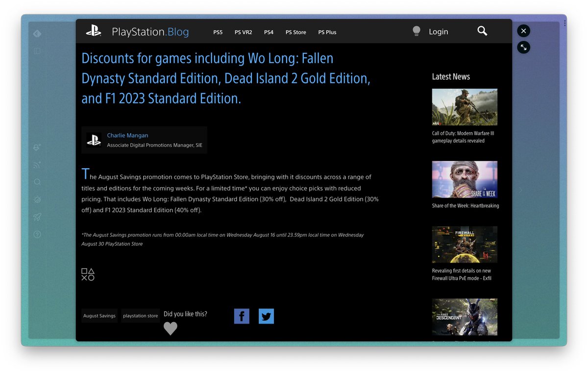Open Call of Duty Modern Warfare III thumbnail

coord(465,107)
